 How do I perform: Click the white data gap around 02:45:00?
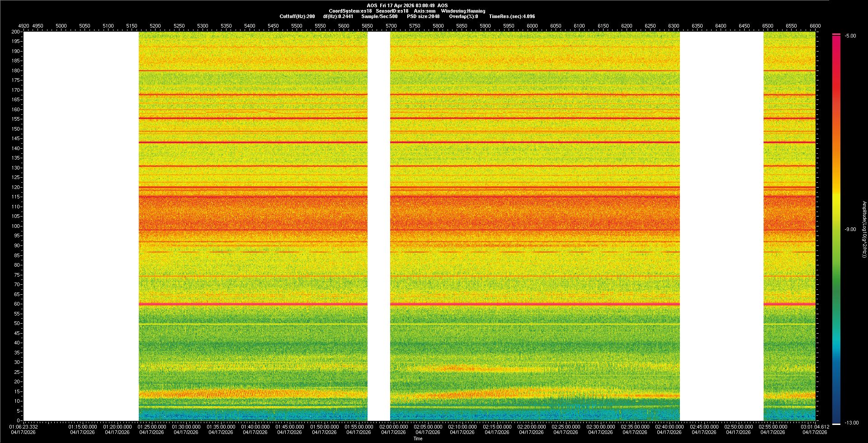pyautogui.click(x=722, y=226)
